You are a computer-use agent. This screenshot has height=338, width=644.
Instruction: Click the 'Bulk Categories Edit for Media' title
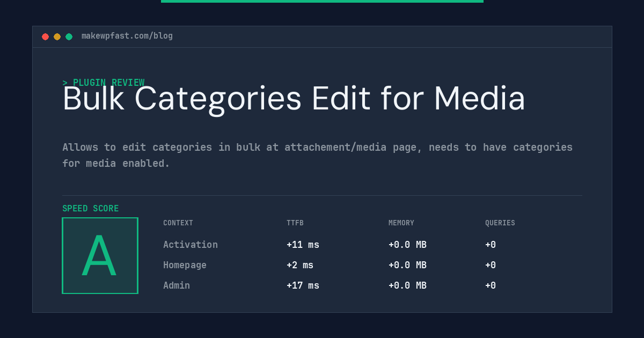tap(294, 99)
